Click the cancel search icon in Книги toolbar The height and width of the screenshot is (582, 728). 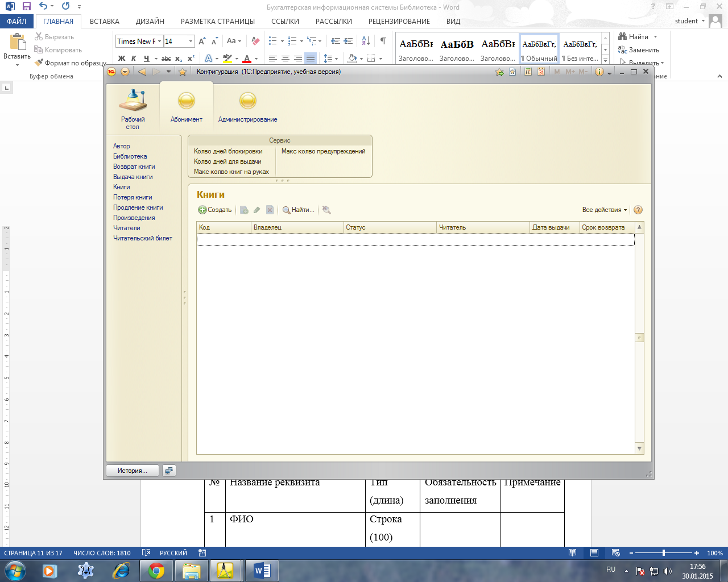(x=326, y=210)
